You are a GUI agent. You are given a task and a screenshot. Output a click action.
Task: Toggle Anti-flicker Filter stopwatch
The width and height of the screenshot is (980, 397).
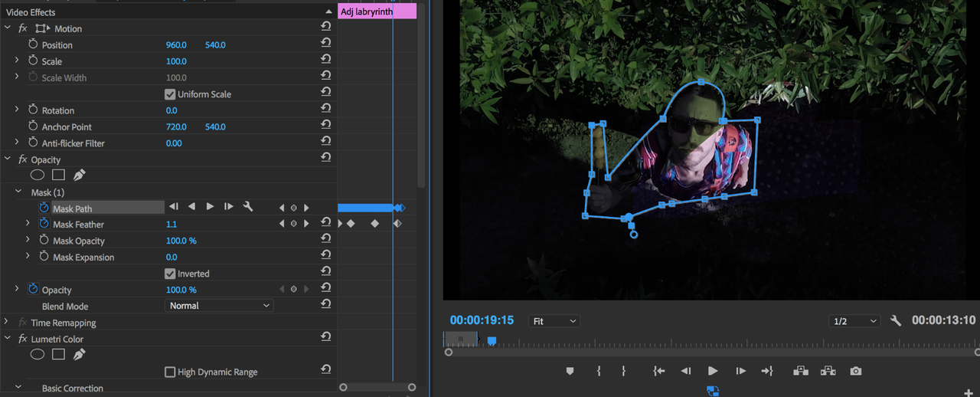(33, 143)
